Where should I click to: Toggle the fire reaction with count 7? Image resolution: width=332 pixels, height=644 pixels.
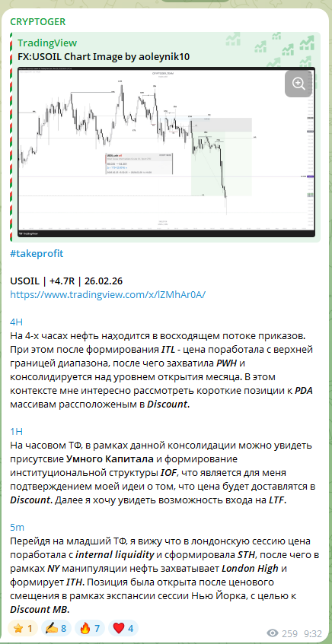click(x=84, y=628)
